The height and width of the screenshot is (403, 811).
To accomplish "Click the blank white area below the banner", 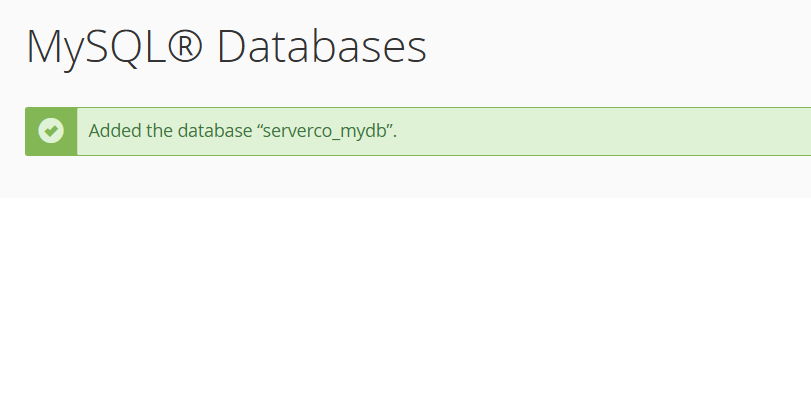I will tap(400, 300).
